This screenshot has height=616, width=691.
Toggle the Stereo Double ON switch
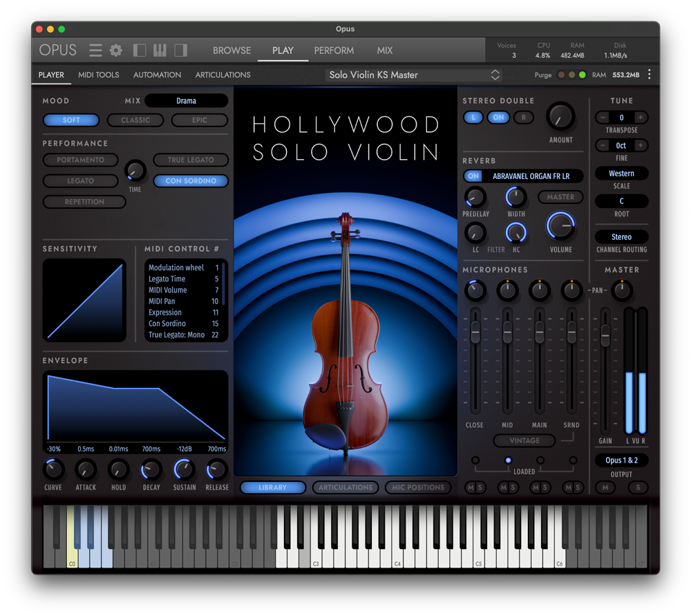point(497,118)
